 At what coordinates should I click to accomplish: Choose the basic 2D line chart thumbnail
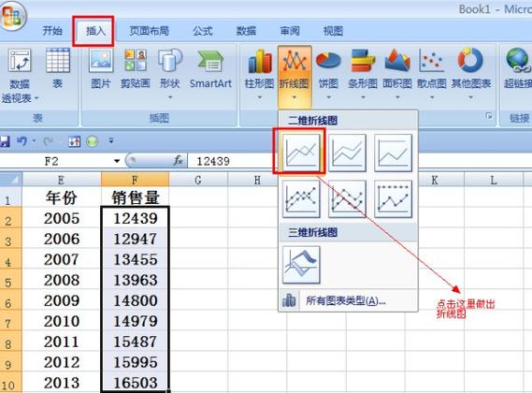(301, 153)
